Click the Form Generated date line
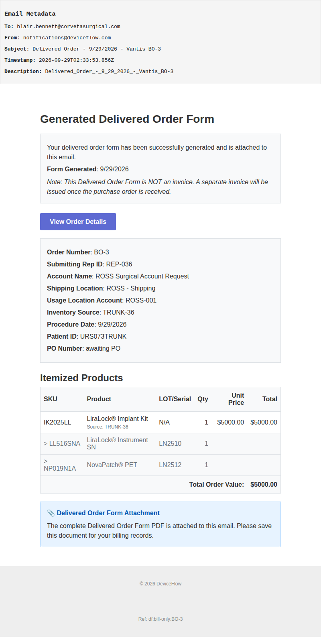This screenshot has height=644, width=321. tap(88, 169)
